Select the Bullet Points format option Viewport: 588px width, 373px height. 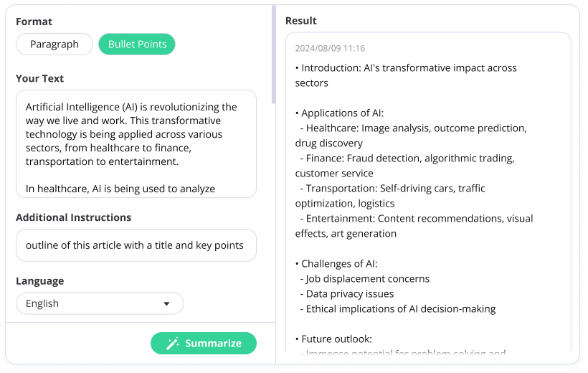coord(137,44)
